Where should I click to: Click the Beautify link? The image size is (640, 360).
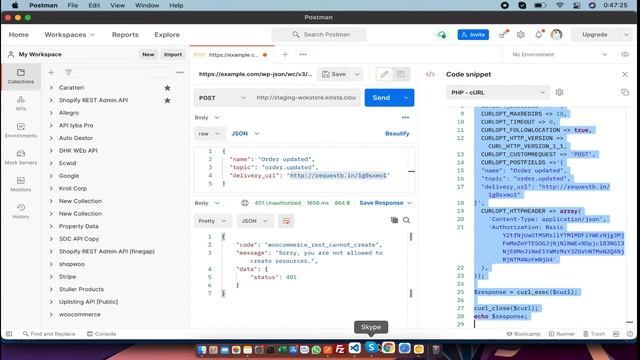click(x=397, y=133)
